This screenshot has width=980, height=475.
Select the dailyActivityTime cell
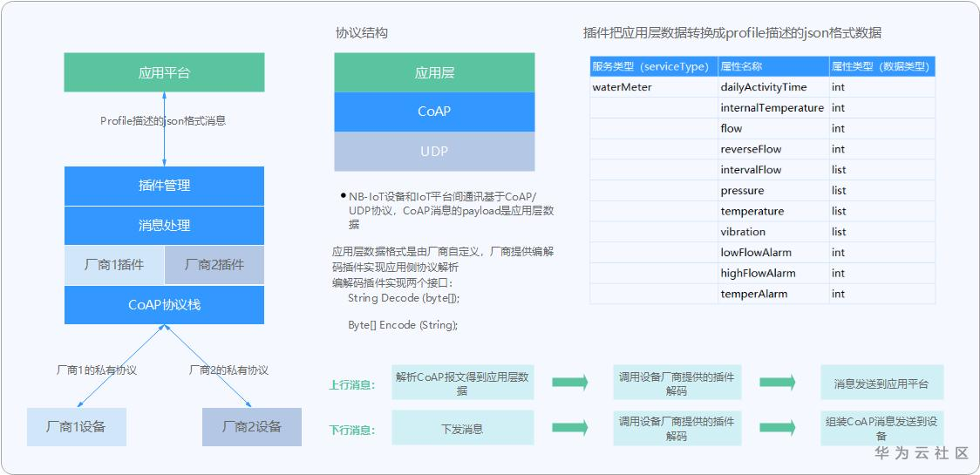pyautogui.click(x=773, y=87)
